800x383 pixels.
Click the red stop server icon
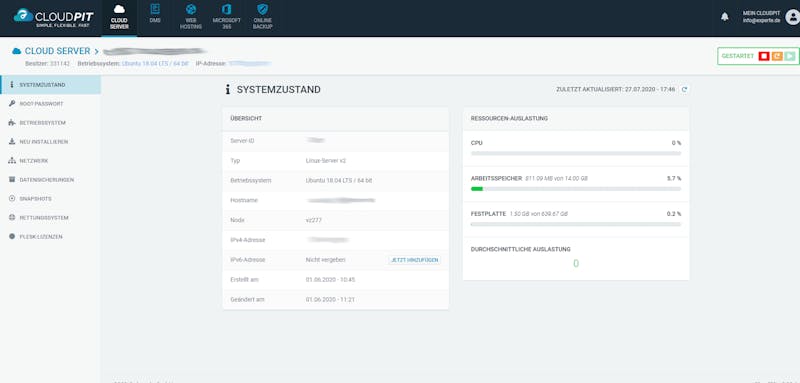(x=764, y=56)
